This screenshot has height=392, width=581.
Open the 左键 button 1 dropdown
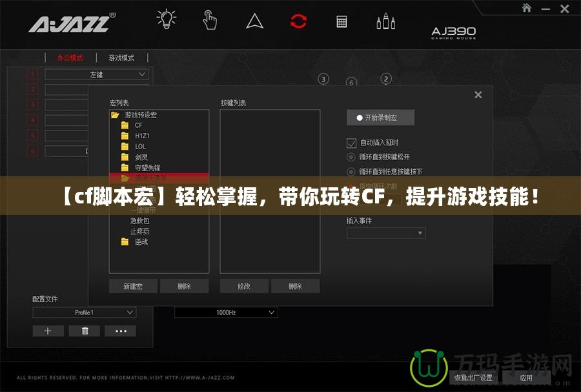pos(96,74)
